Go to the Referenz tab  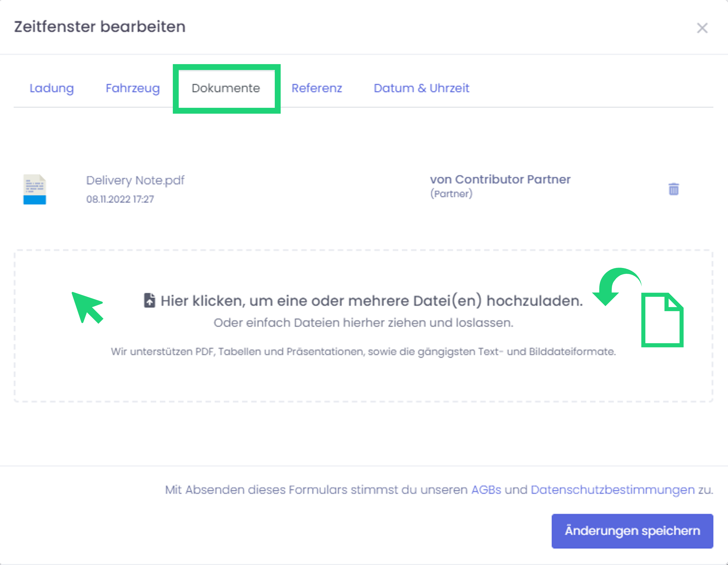[x=316, y=88]
